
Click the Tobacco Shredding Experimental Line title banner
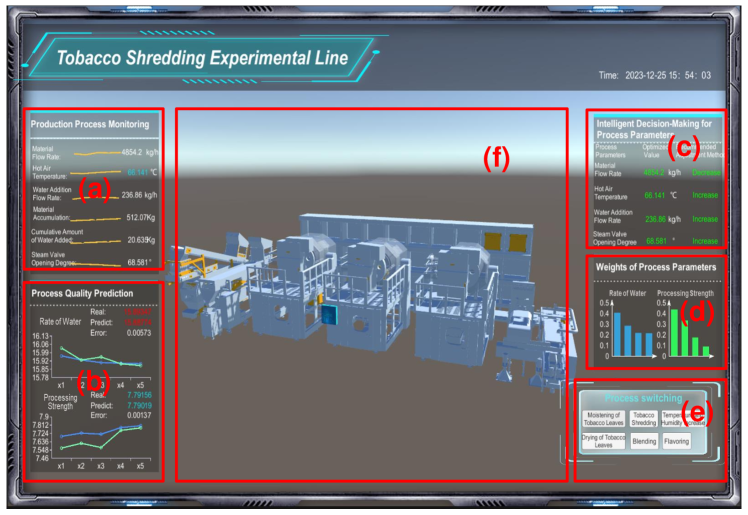(201, 58)
